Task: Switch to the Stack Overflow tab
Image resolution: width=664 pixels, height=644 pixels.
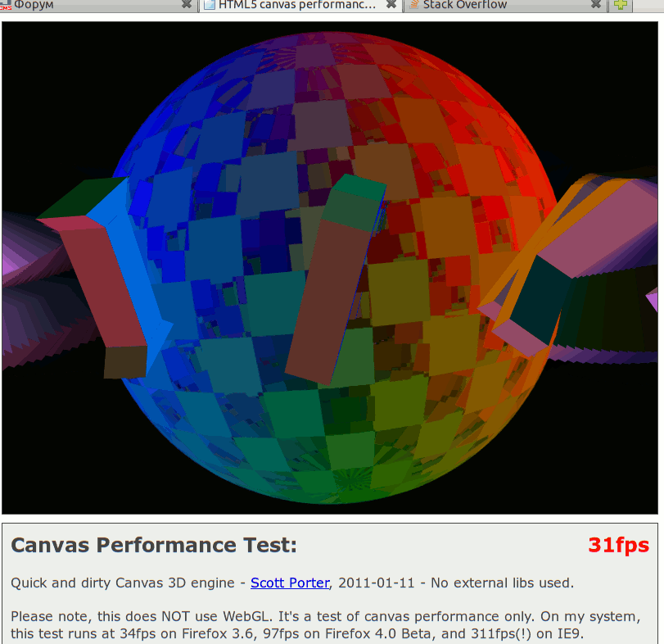Action: tap(491, 5)
